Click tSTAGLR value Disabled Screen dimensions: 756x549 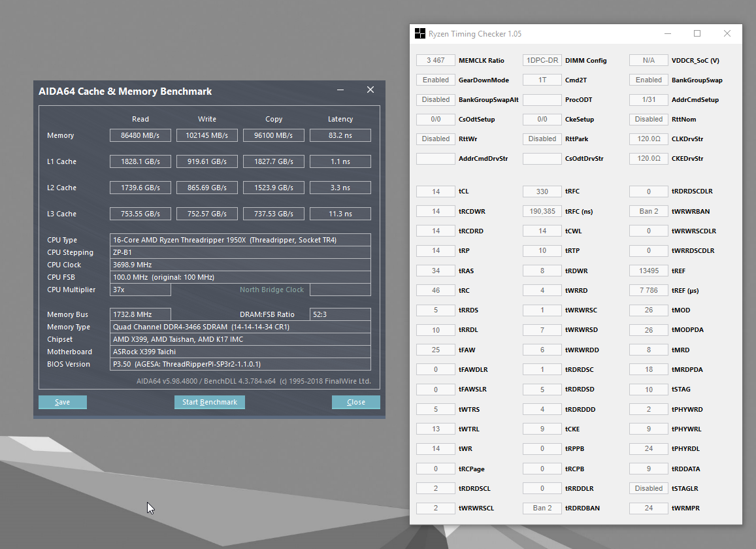coord(649,488)
